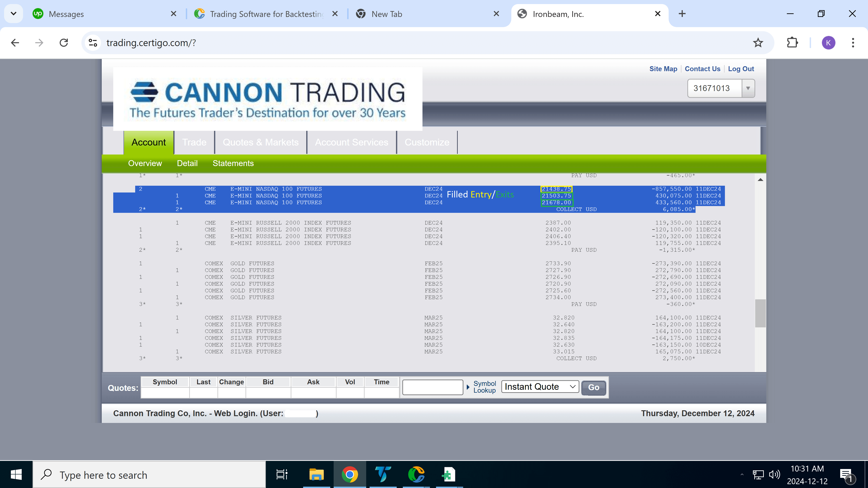Click the Log Out link
868x488 pixels.
741,69
